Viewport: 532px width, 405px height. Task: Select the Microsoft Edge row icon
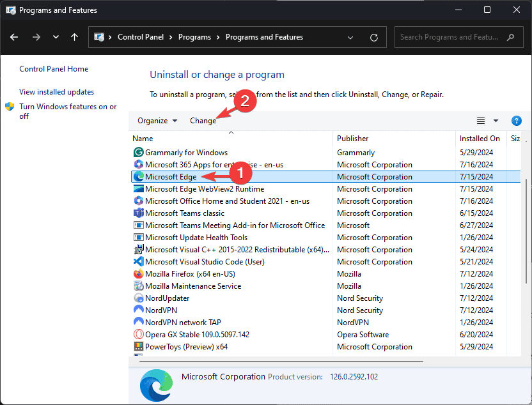point(138,177)
